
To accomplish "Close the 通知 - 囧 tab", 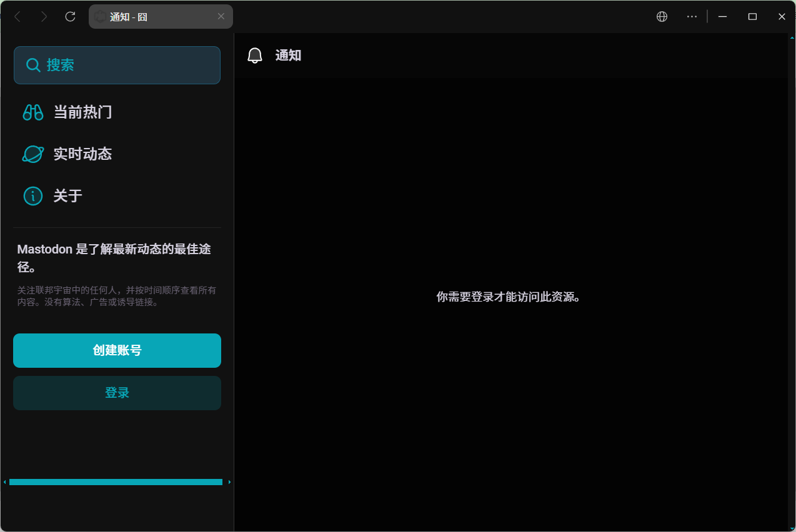I will [x=221, y=17].
